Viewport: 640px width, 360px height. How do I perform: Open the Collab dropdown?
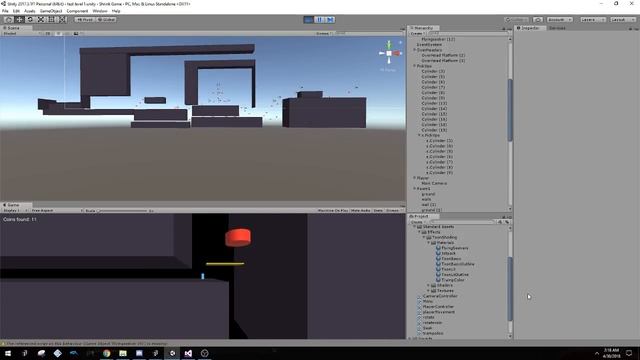(517, 20)
